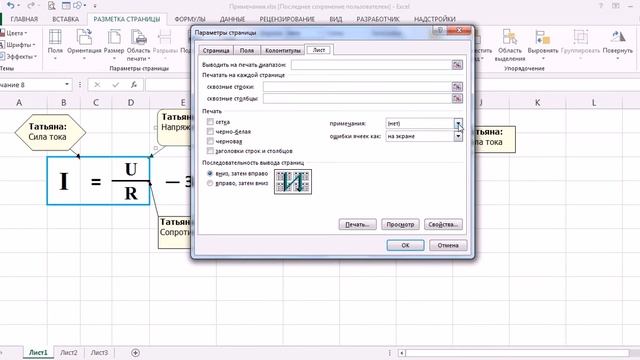Screen dimensions: 640x360
Task: Click the сквозные строки input field
Action: click(357, 87)
